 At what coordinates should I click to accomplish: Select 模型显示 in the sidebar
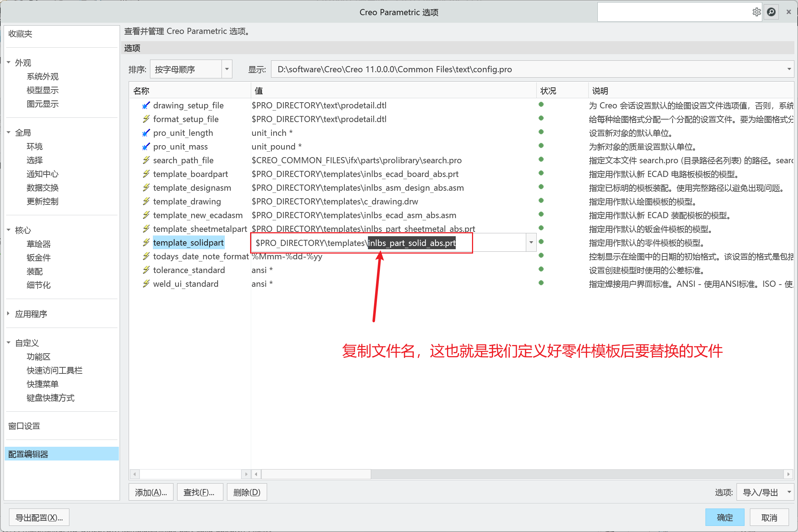tap(43, 90)
